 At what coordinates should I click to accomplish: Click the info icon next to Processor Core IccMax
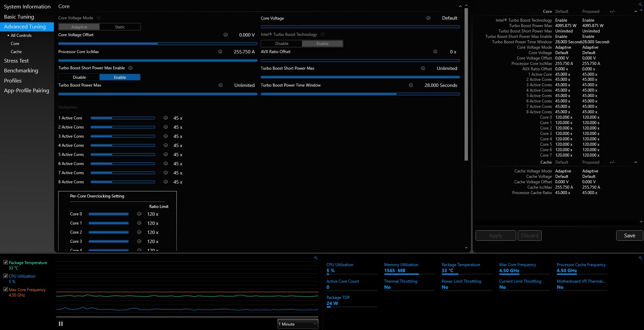click(x=220, y=52)
